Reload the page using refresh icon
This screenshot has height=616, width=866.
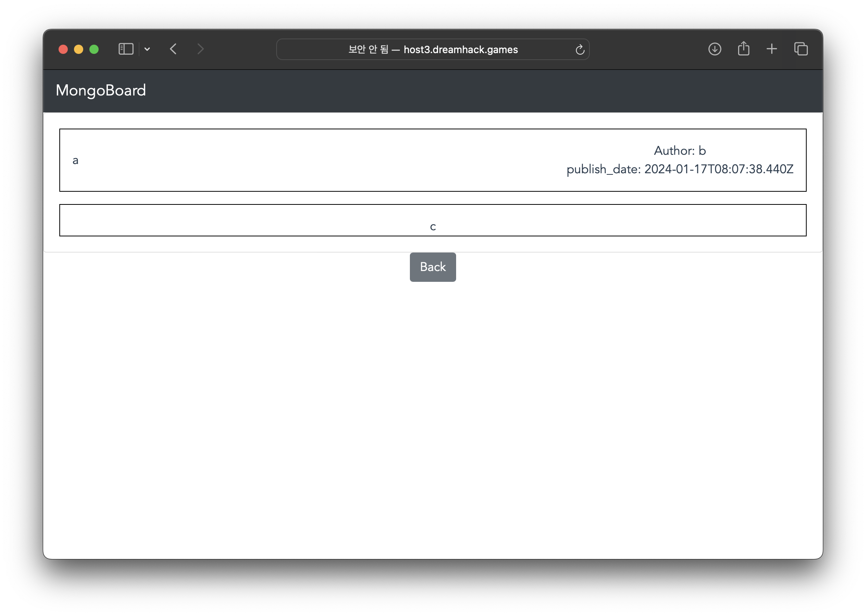click(x=580, y=50)
